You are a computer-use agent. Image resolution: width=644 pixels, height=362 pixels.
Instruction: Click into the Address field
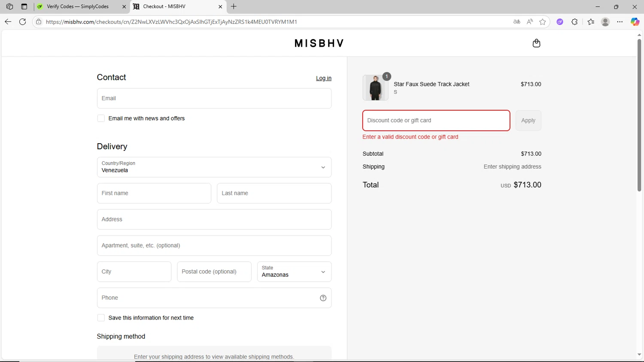pos(214,220)
